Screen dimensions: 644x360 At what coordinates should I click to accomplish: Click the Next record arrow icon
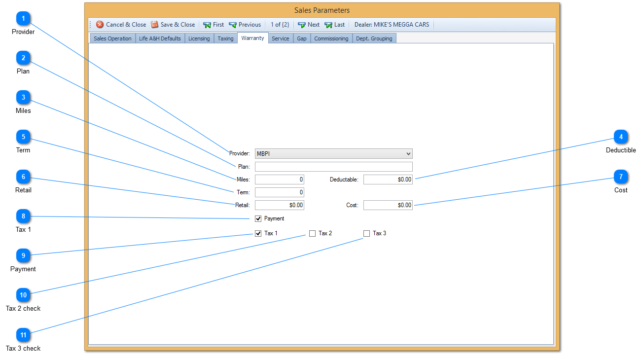click(x=302, y=25)
